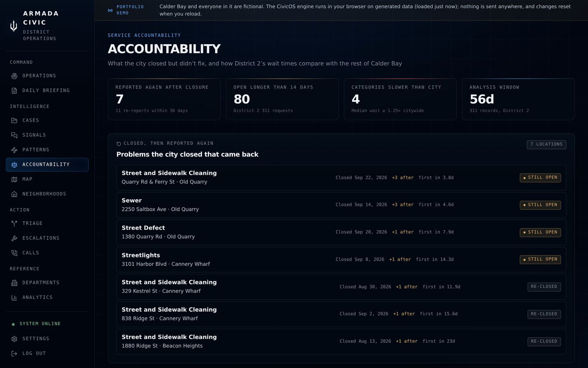Click the 7 Locations badge
The image size is (588, 368).
coord(546,144)
